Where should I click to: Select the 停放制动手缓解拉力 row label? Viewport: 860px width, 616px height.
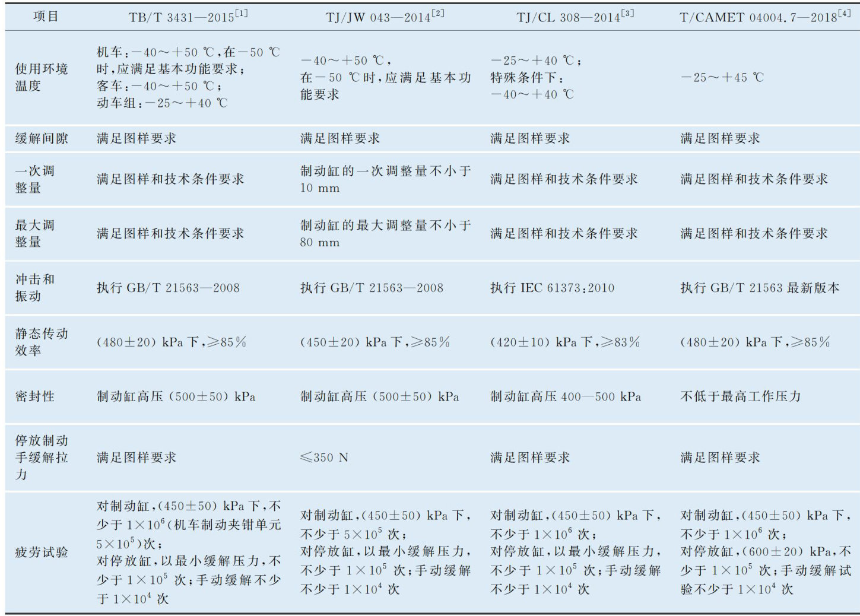(42, 457)
